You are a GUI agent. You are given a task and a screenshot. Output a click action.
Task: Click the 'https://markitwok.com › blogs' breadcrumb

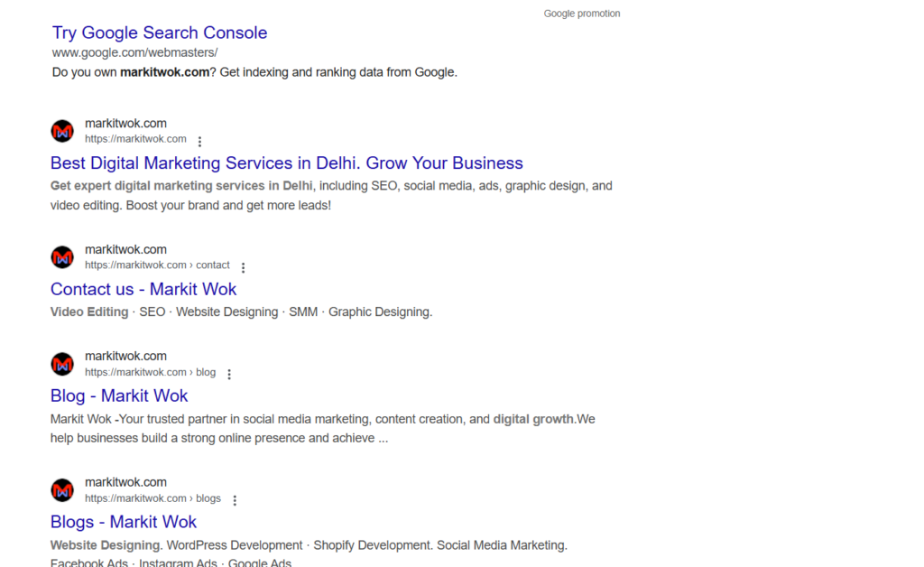[152, 498]
